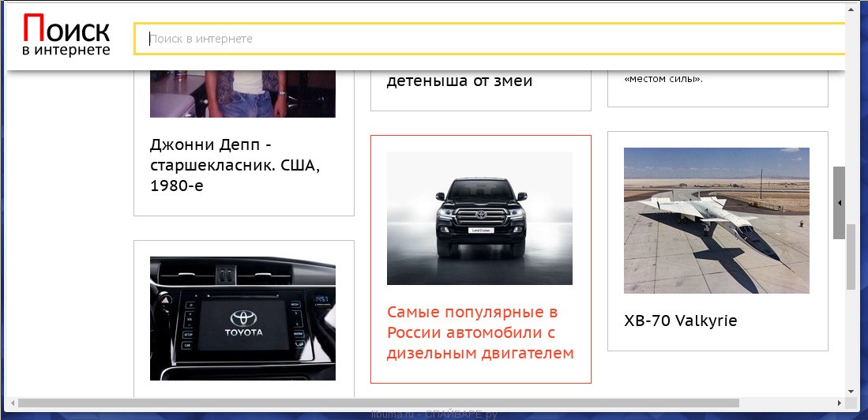Click the horizontal scrollbar right arrow
Image resolution: width=868 pixels, height=420 pixels.
coord(840,403)
